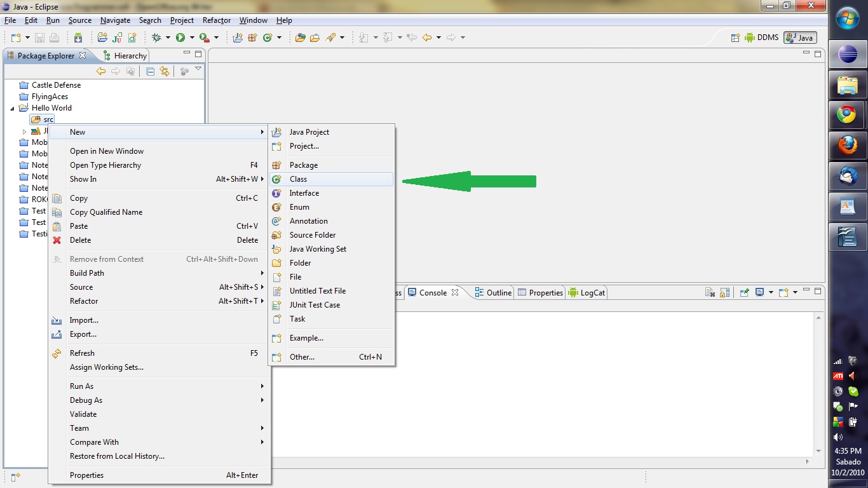Click the Open Type toolbar icon

pyautogui.click(x=300, y=37)
